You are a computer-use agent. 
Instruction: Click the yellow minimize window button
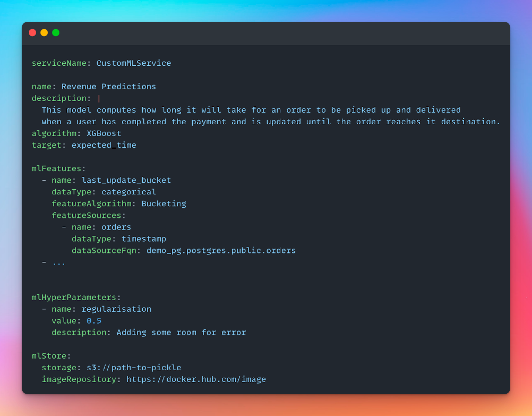(44, 33)
